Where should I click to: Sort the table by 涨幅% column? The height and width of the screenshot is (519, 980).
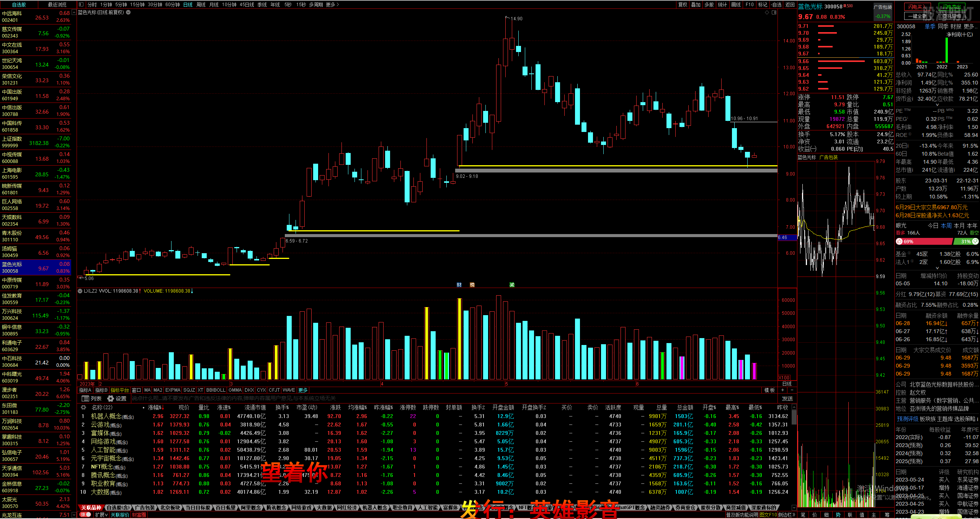(x=156, y=408)
